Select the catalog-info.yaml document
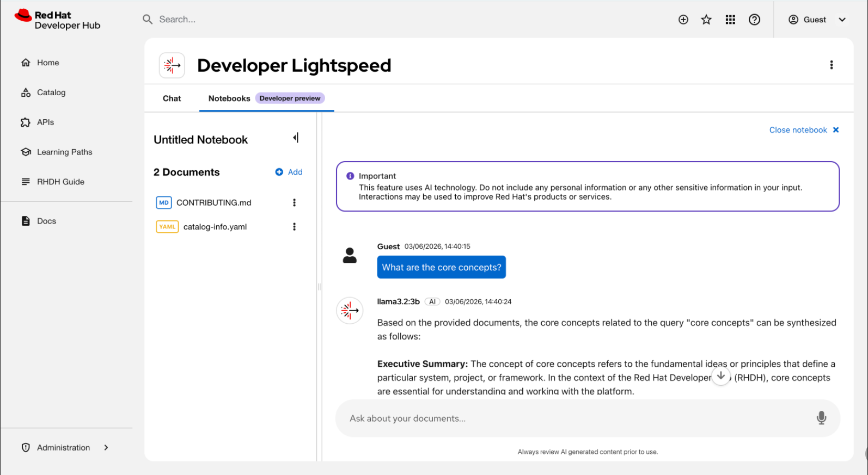The image size is (868, 475). [215, 227]
